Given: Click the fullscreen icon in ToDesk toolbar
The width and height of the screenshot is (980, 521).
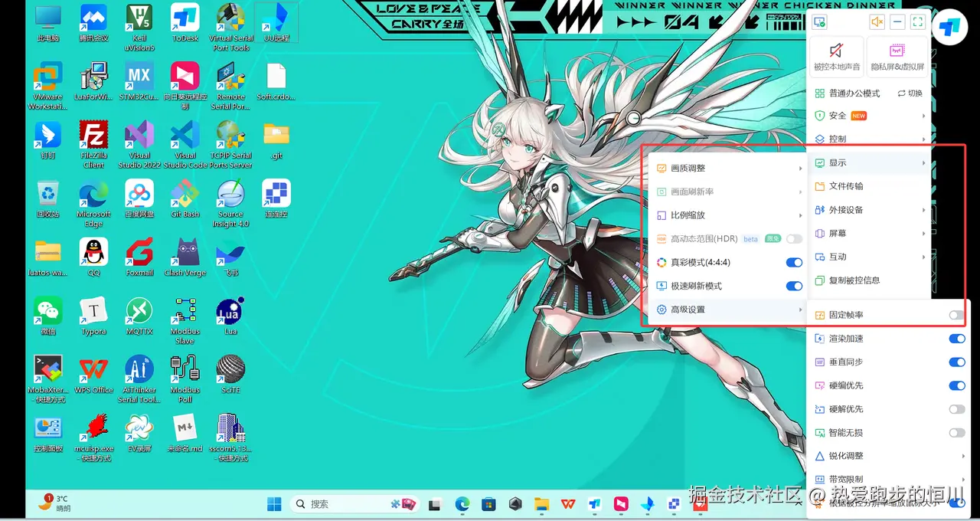Looking at the screenshot, I should pos(917,22).
